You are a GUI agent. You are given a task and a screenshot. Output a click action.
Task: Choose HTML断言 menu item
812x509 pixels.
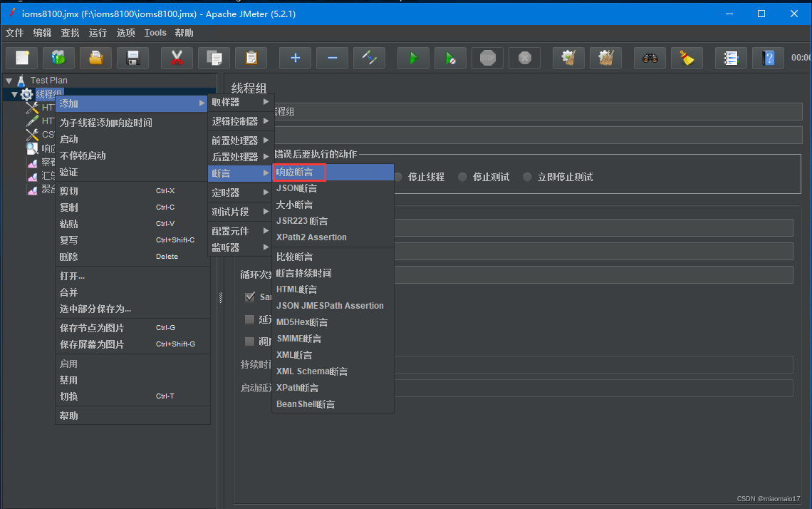coord(333,289)
